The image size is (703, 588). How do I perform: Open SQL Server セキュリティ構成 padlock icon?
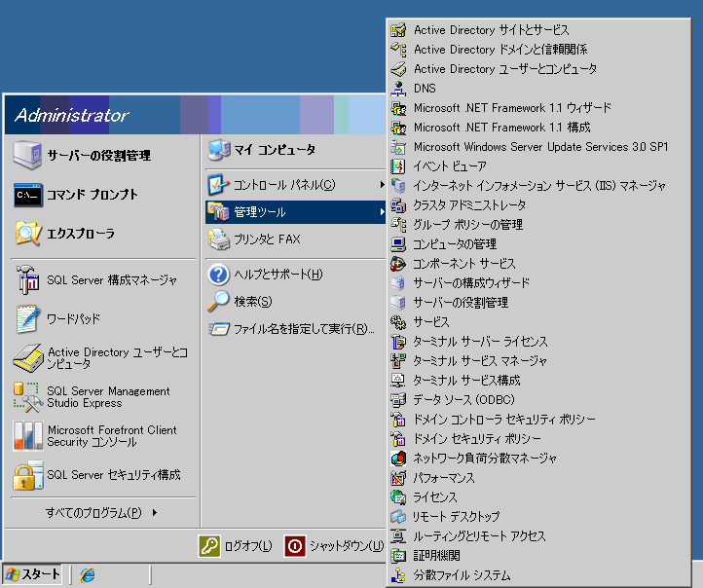coord(28,475)
